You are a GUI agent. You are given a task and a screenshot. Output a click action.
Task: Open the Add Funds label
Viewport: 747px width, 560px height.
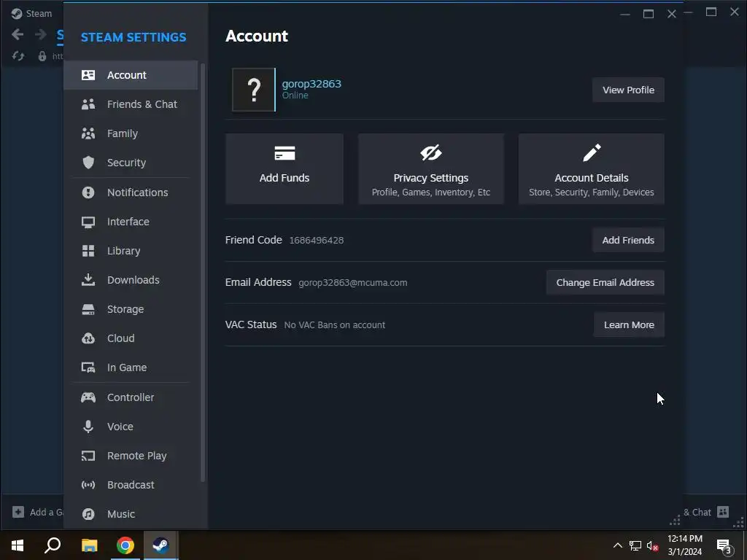285,178
